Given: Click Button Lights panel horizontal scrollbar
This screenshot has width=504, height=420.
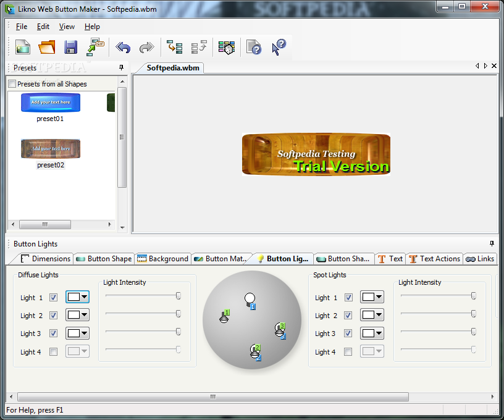Looking at the screenshot, I should (x=213, y=397).
